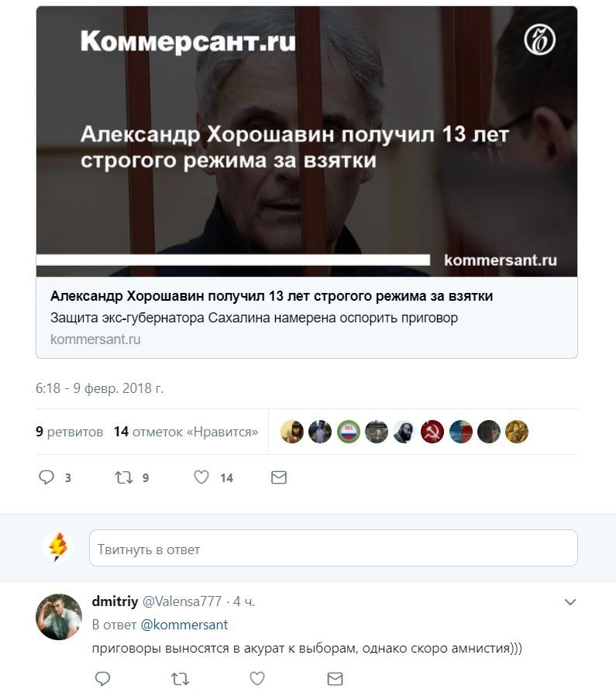Share dmitriy's reply via envelope icon

pyautogui.click(x=335, y=679)
